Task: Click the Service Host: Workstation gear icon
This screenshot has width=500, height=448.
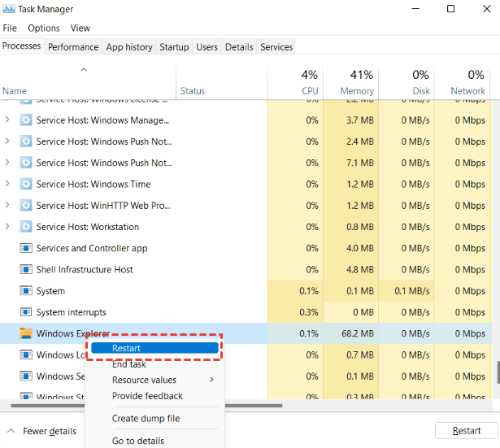Action: [26, 227]
